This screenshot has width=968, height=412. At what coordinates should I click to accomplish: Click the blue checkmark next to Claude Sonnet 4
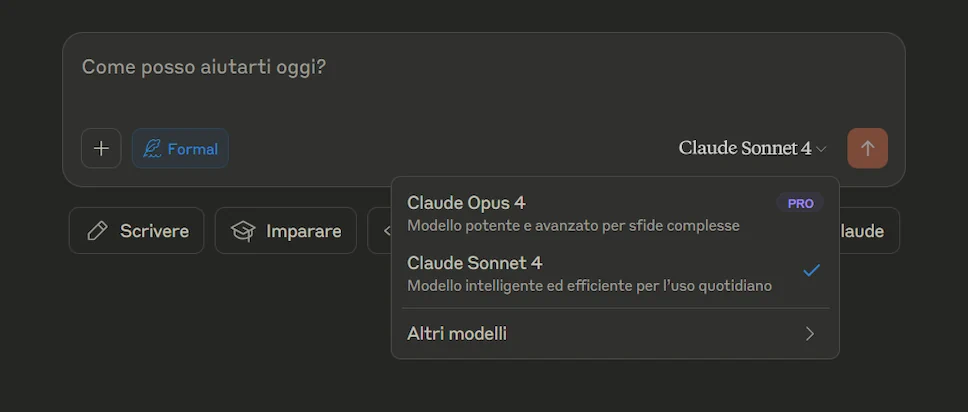tap(811, 271)
